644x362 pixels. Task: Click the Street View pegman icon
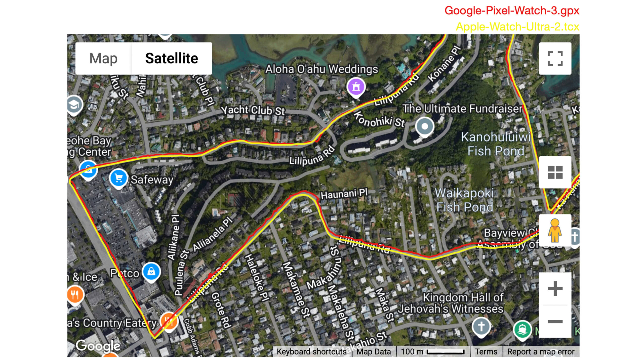coord(554,231)
